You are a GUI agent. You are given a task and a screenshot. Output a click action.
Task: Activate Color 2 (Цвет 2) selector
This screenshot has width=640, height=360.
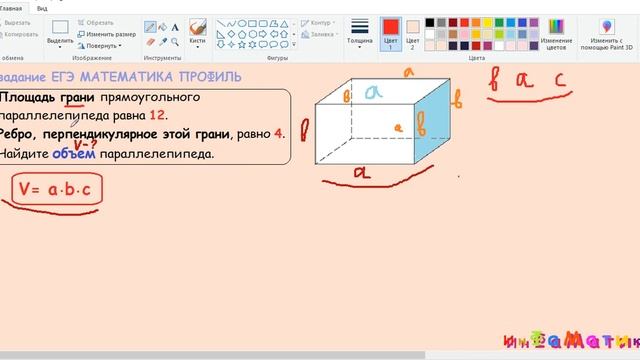tap(413, 34)
